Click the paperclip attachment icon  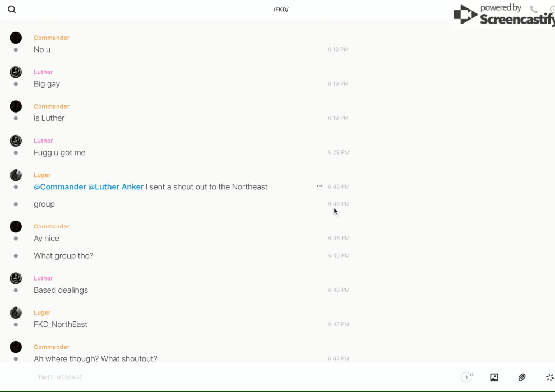(x=522, y=377)
